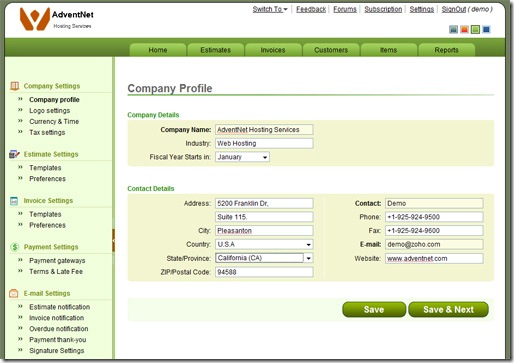Image resolution: width=514 pixels, height=363 pixels.
Task: Click the Contact name field
Action: [434, 203]
